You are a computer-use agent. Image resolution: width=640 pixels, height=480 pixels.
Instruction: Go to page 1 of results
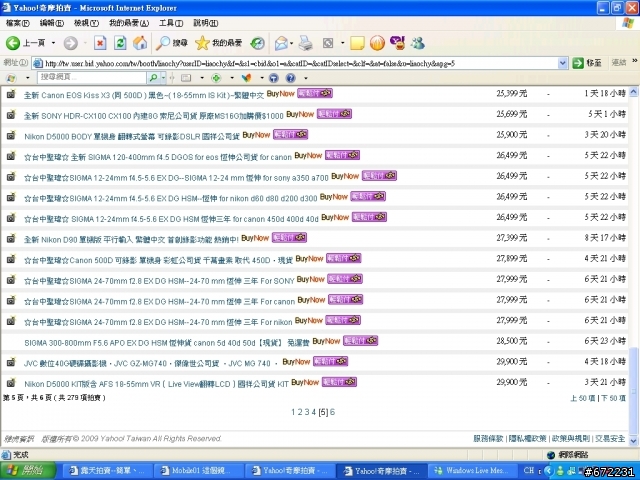(293, 412)
